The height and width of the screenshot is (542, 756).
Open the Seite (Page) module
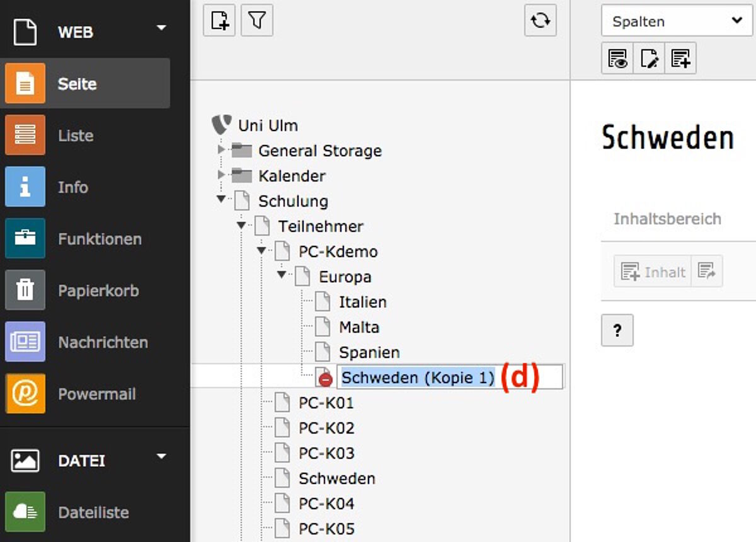[85, 83]
